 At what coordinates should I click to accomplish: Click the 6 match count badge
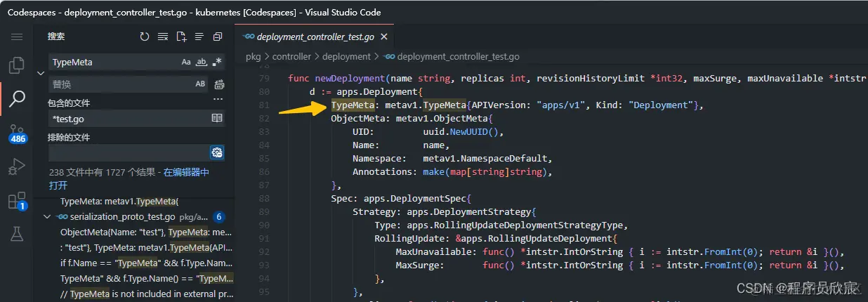219,217
